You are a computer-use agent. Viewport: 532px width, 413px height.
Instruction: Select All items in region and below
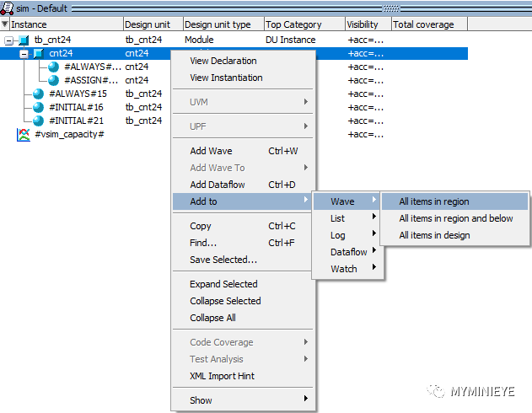[x=455, y=218]
